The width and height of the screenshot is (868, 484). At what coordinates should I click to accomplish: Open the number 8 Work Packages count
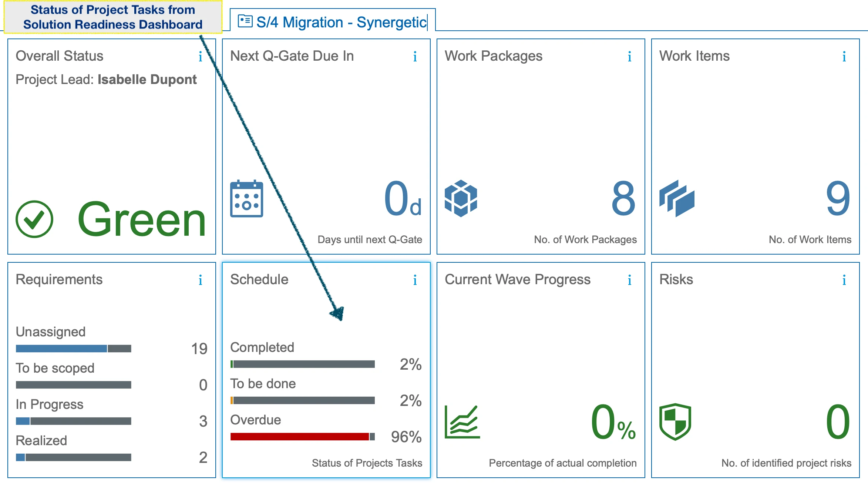623,199
